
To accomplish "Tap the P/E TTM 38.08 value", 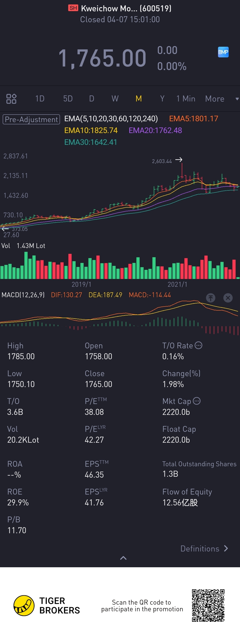I will pyautogui.click(x=94, y=412).
